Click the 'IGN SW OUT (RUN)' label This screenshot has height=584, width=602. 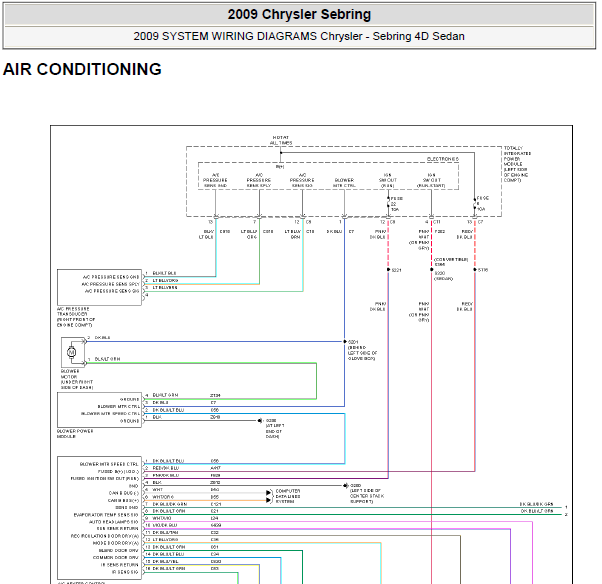387,180
